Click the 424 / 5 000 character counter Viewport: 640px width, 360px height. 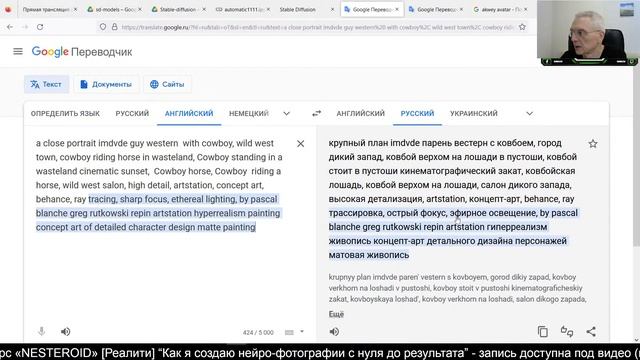[258, 333]
